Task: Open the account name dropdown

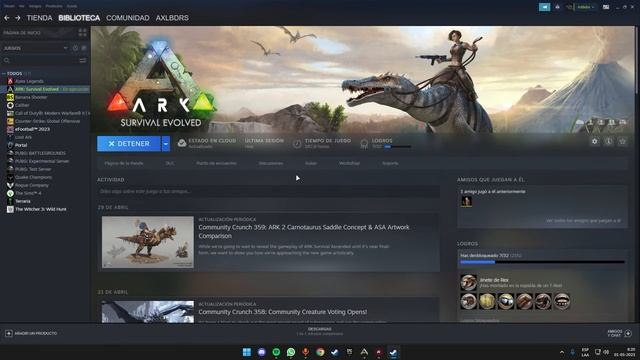Action: [586, 7]
